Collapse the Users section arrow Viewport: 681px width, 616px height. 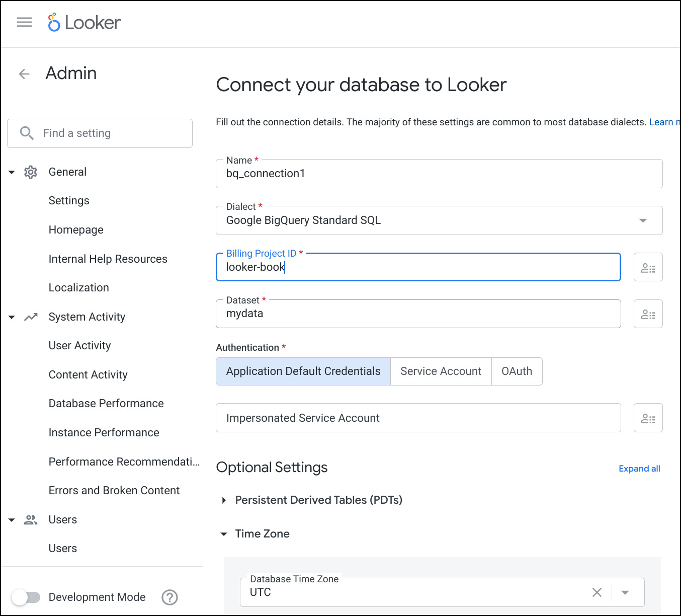12,520
